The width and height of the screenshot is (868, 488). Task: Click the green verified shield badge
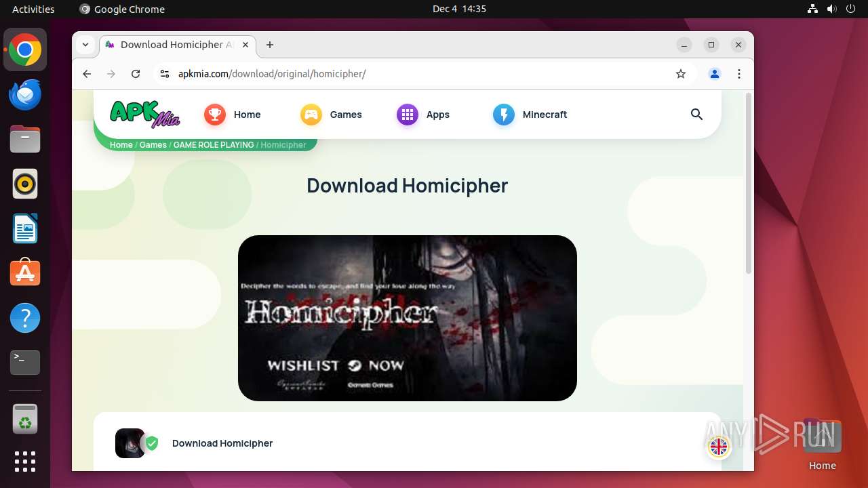(x=152, y=443)
